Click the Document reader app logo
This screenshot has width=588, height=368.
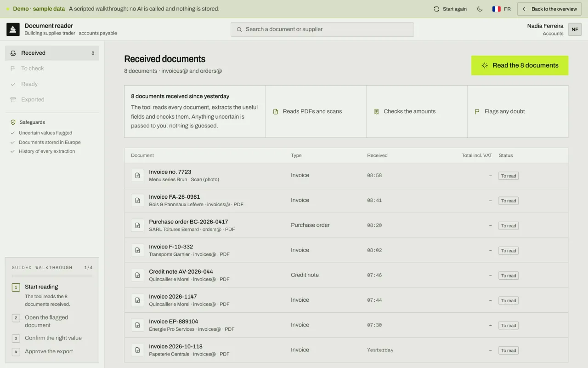[x=13, y=29]
